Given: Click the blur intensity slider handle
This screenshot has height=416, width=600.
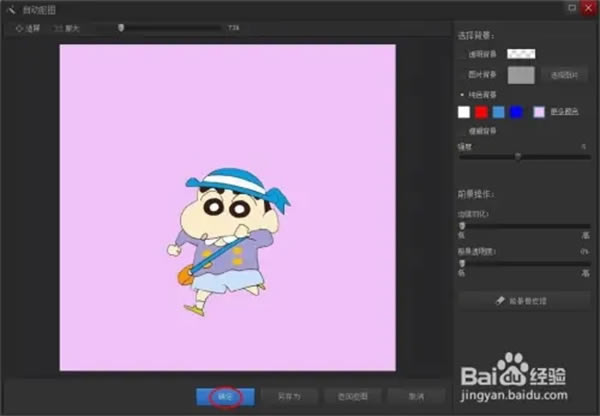Looking at the screenshot, I should (x=518, y=157).
